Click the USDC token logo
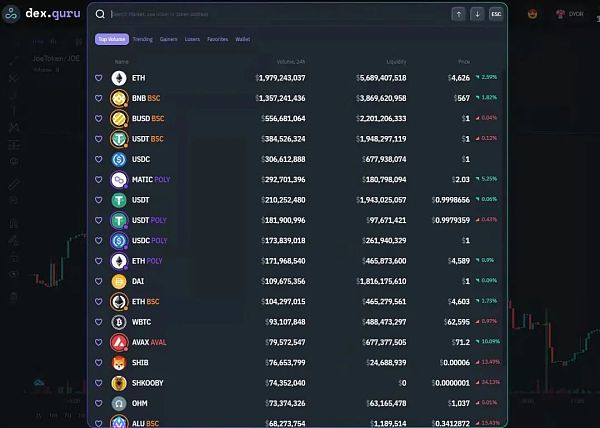Image resolution: width=600 pixels, height=428 pixels. (119, 159)
